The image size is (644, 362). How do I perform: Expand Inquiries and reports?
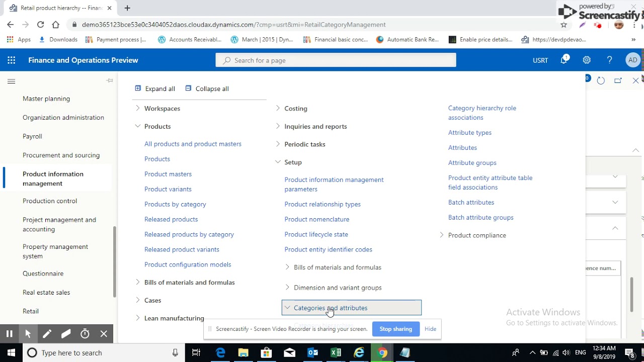pos(278,126)
